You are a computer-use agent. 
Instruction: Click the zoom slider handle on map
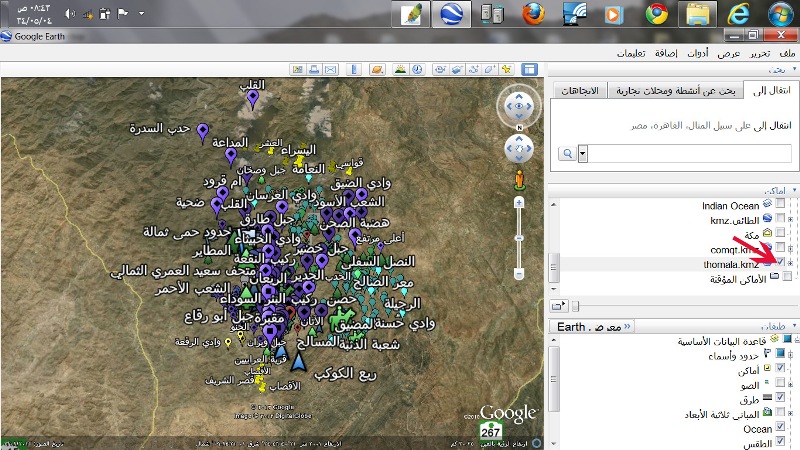519,238
